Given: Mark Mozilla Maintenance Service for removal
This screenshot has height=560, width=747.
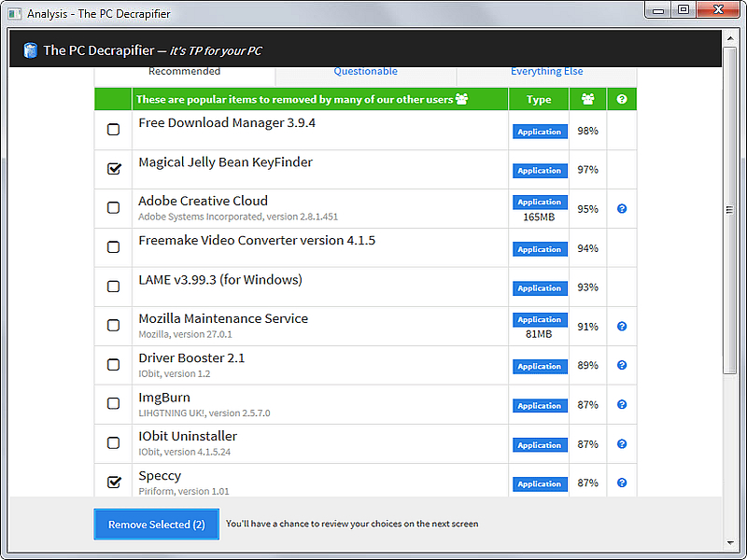Looking at the screenshot, I should pyautogui.click(x=113, y=325).
